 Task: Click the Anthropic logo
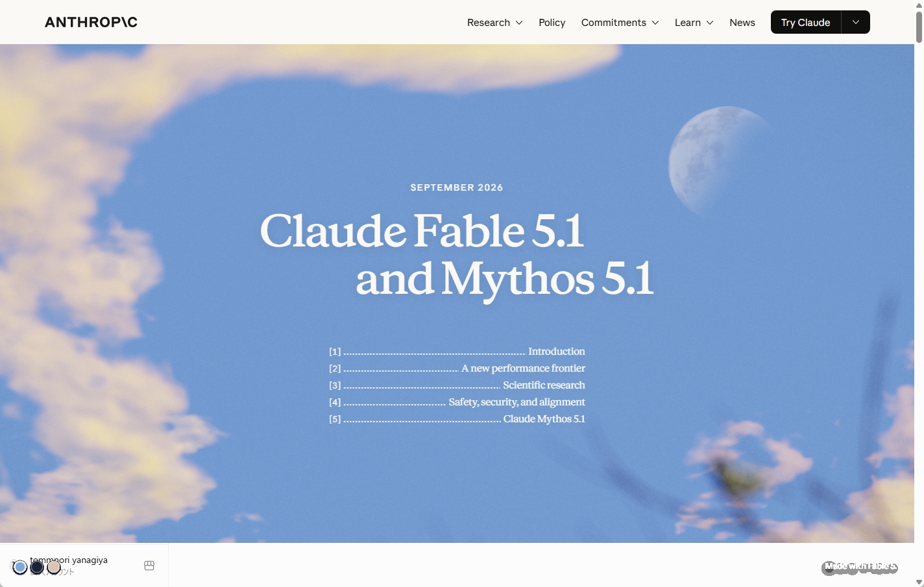(91, 22)
